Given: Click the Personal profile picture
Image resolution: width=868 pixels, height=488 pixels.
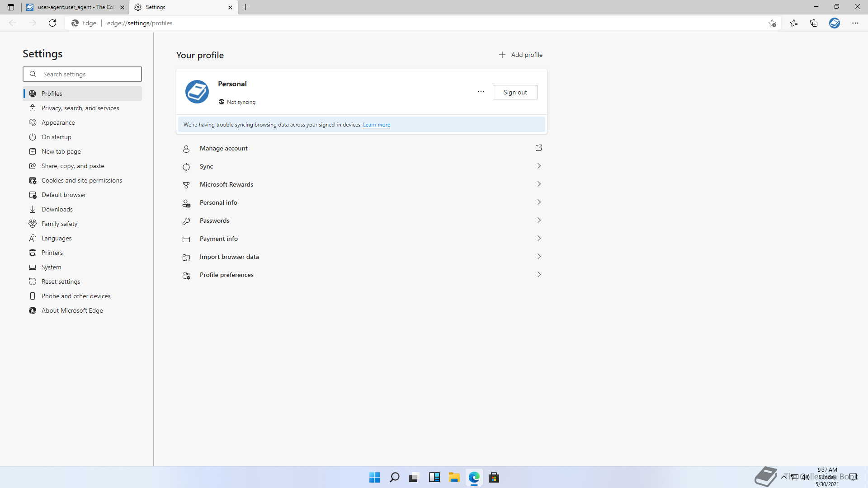Looking at the screenshot, I should (x=197, y=92).
